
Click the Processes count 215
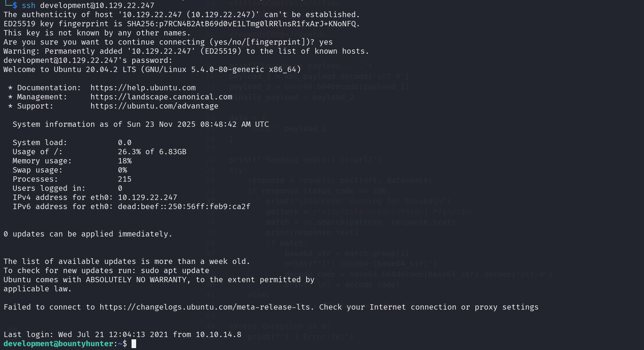(x=125, y=179)
